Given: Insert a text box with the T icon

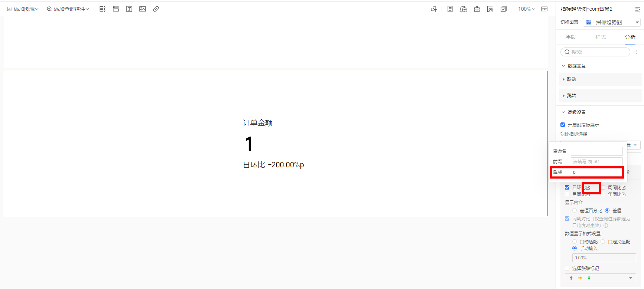Looking at the screenshot, I should coord(129,9).
